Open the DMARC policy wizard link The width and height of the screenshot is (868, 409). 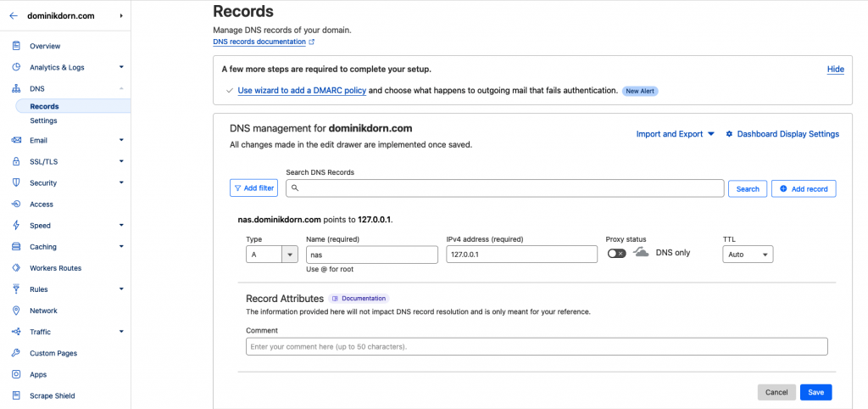(301, 90)
